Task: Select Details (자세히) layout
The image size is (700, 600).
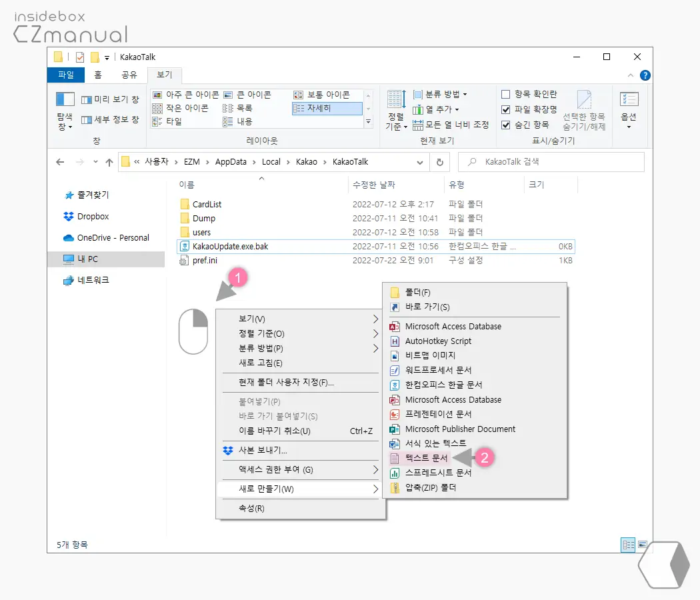Action: 327,108
